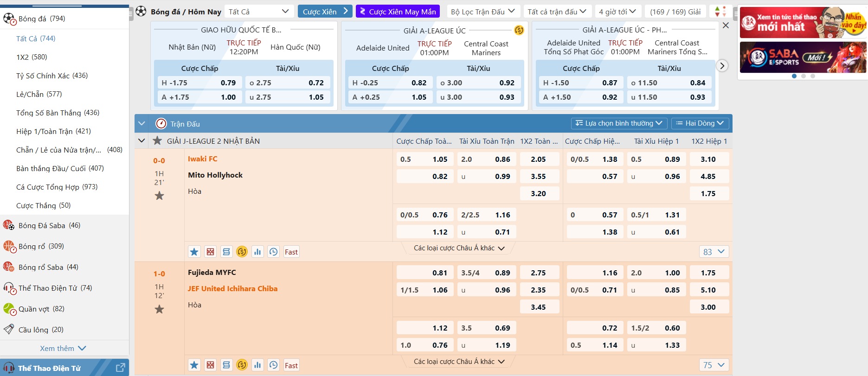Expand Các loại cược Châu Á khác under Fujieda MYFC
Viewport: 868px width, 376px height.
coord(459,362)
